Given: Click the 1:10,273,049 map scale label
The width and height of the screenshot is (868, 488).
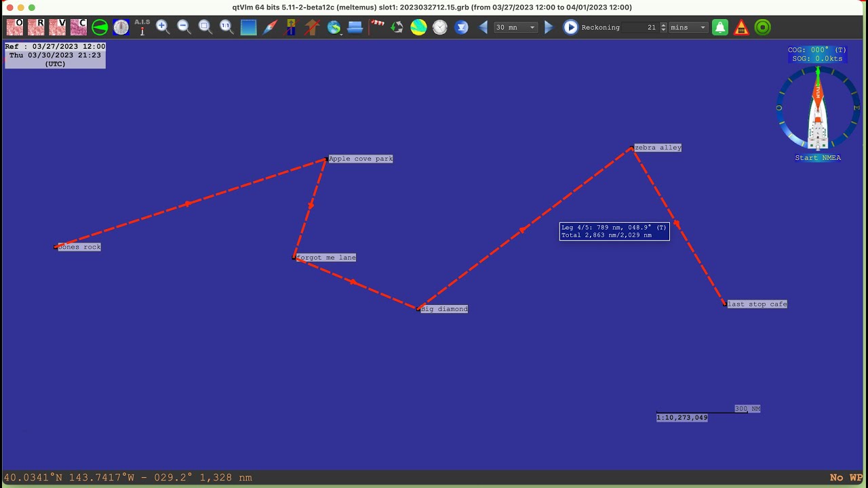Looking at the screenshot, I should [682, 418].
